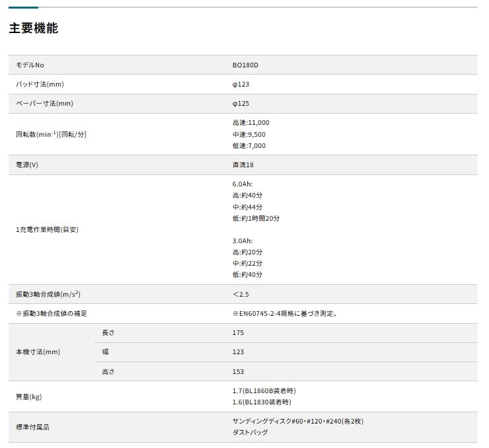Click the 中:約22分 runtime line
Image resolution: width=489 pixels, height=448 pixels.
point(248,264)
